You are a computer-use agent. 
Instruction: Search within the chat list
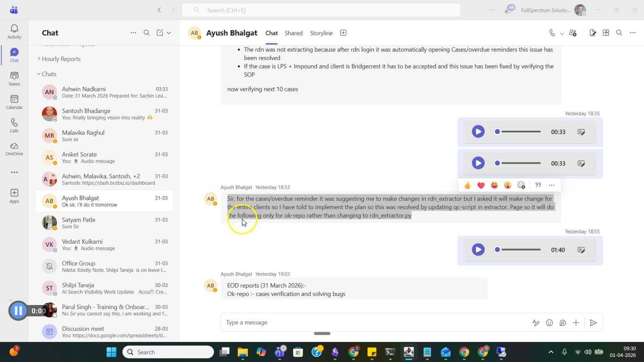[x=147, y=33]
